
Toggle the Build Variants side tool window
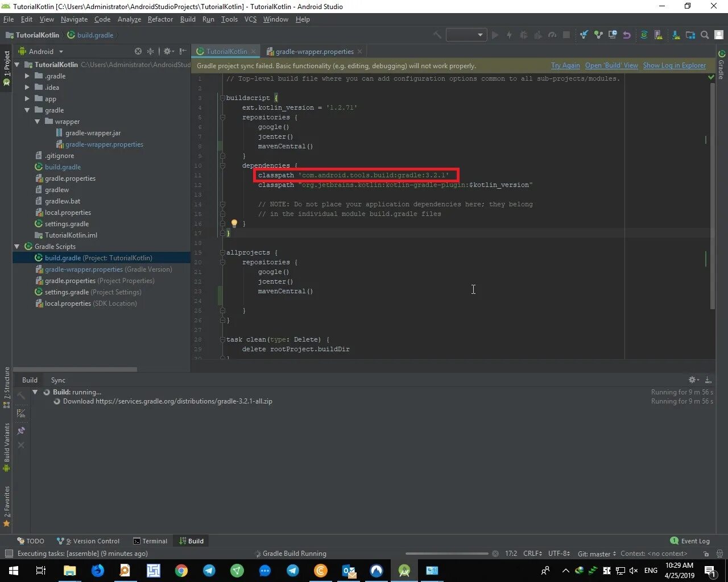(x=7, y=447)
